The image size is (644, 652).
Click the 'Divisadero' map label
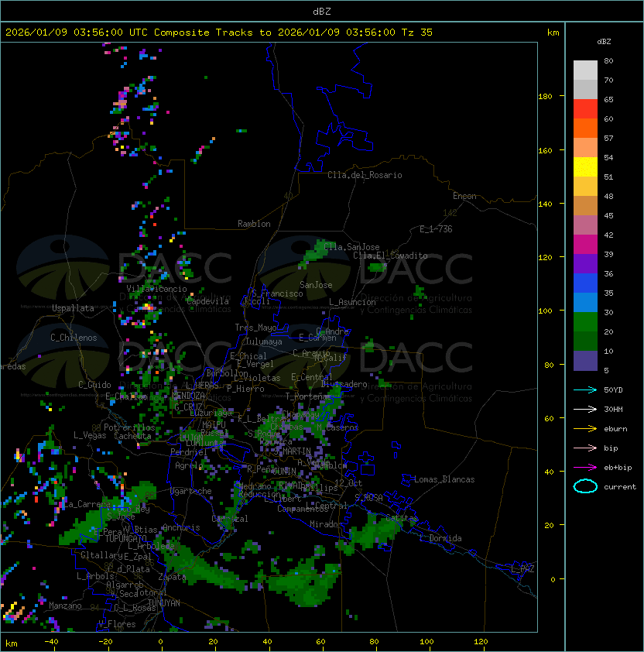click(344, 384)
